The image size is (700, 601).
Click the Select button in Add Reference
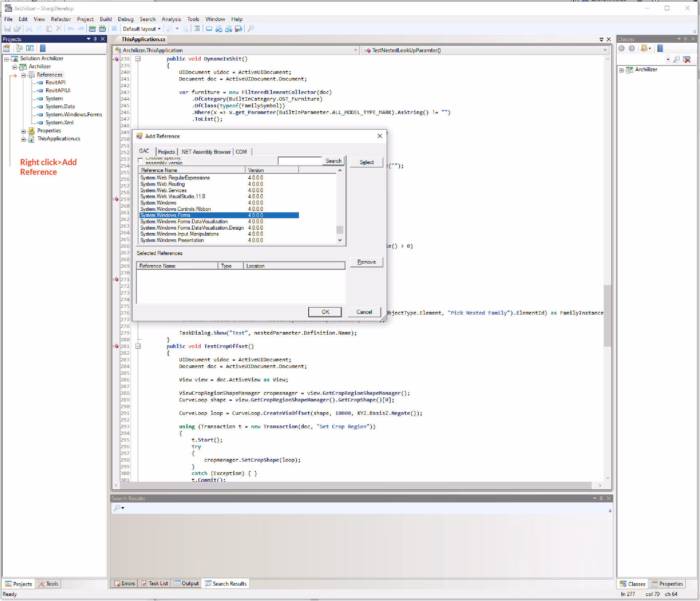click(x=366, y=162)
